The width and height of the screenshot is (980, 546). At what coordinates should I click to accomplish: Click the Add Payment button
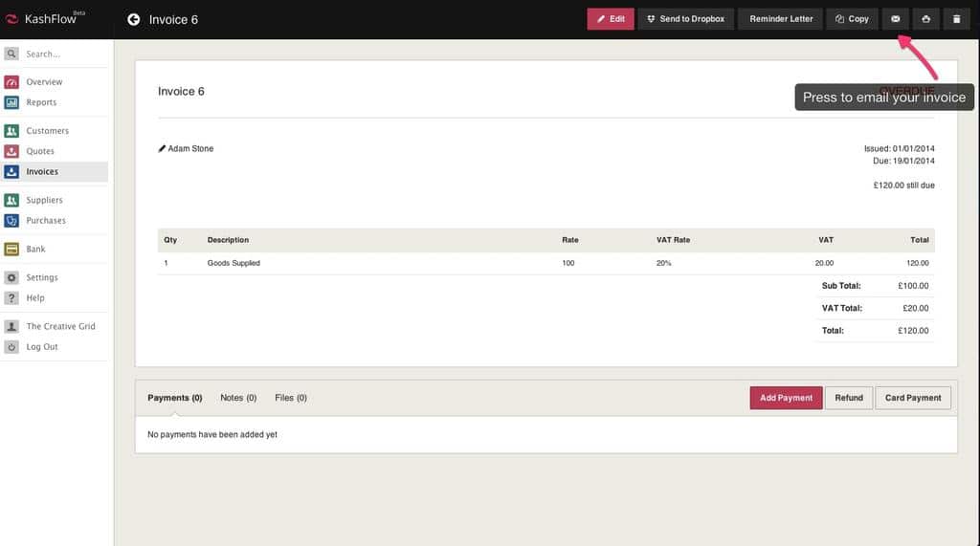point(786,398)
